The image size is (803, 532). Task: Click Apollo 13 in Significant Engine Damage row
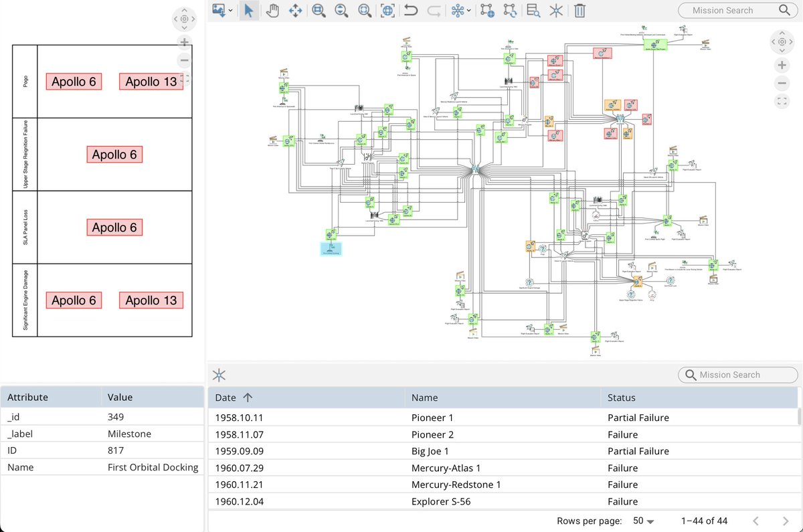click(x=151, y=300)
